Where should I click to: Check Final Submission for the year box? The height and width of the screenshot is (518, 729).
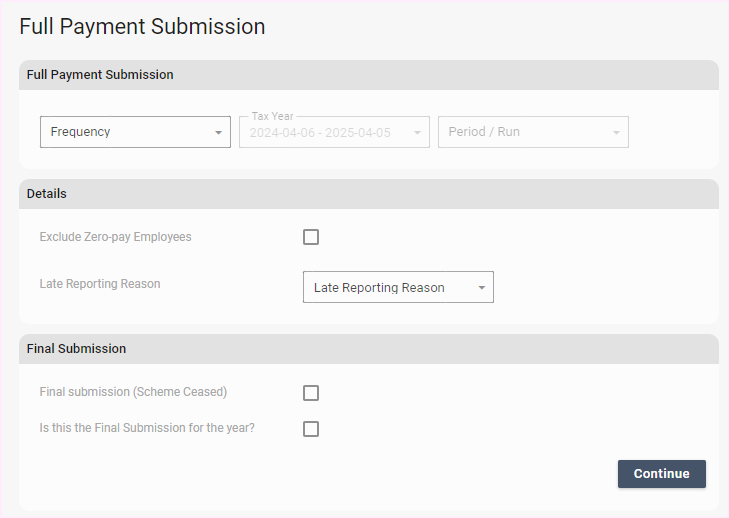[x=311, y=429]
